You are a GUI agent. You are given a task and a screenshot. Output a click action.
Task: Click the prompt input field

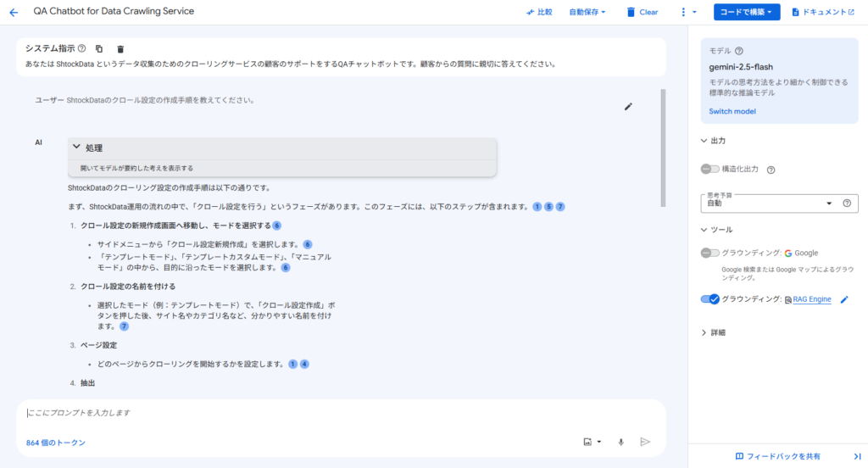tap(341, 413)
